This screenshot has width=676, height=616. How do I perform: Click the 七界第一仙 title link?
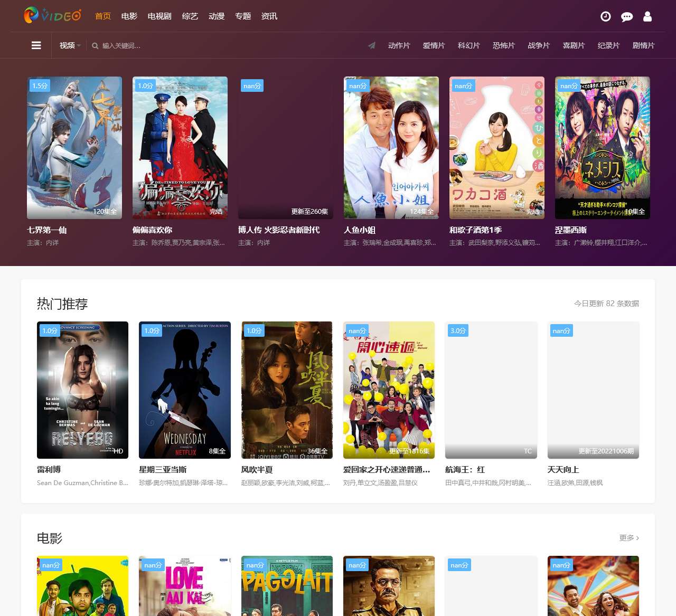click(x=47, y=230)
